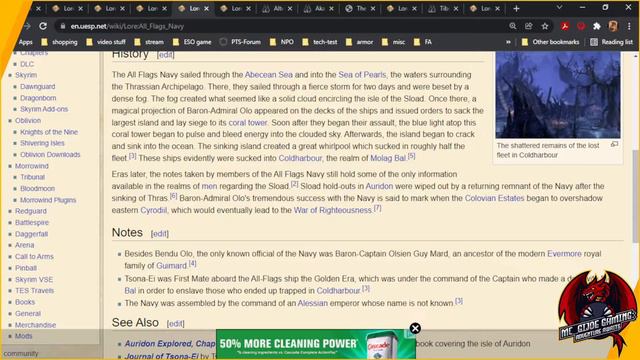Viewport: 640px width, 360px height.
Task: Open the coral tower link
Action: (x=248, y=122)
